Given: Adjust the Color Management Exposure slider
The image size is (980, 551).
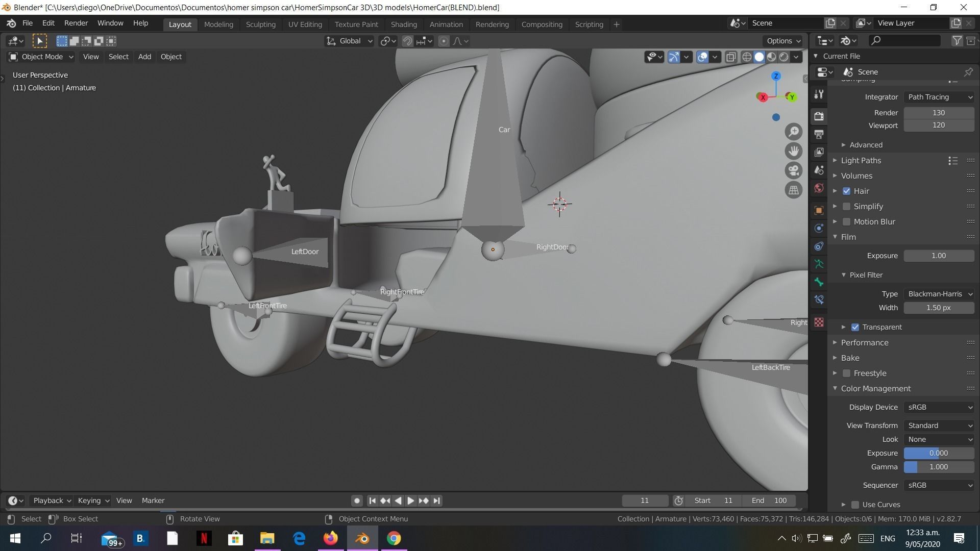Looking at the screenshot, I should click(x=939, y=453).
